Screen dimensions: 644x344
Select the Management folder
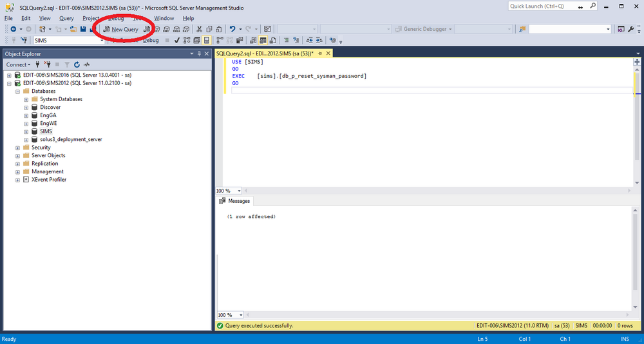[48, 171]
